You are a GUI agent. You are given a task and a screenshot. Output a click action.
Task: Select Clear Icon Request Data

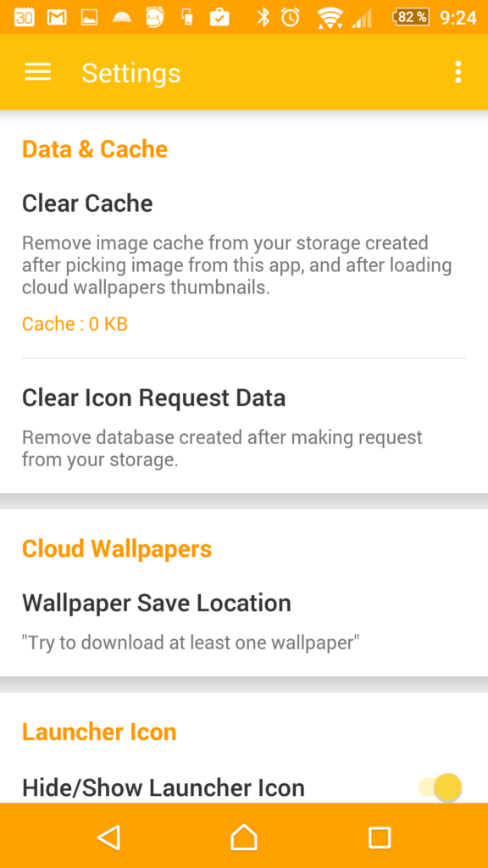click(x=244, y=426)
